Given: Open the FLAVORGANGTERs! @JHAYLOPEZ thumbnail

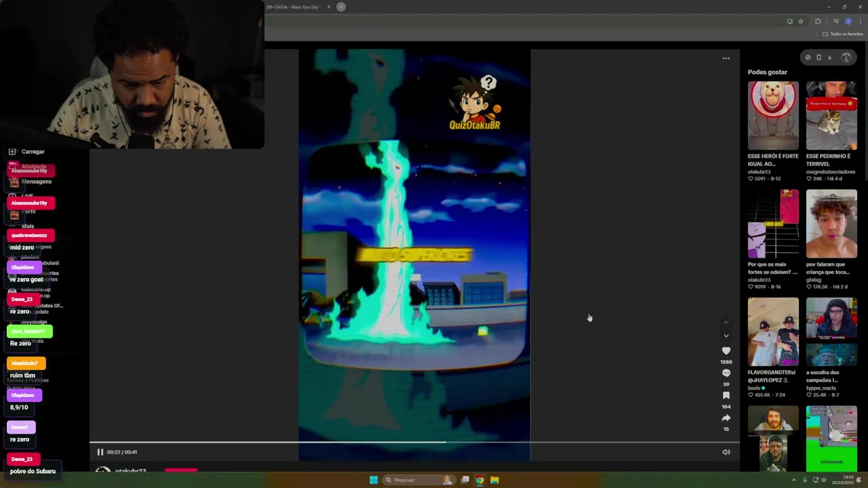Looking at the screenshot, I should click(x=773, y=332).
